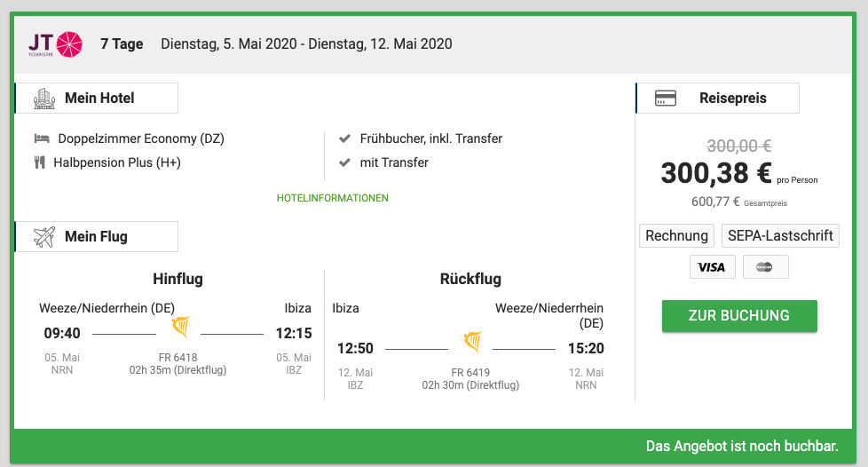868x467 pixels.
Task: Click the Reisepreis section header
Action: point(732,99)
